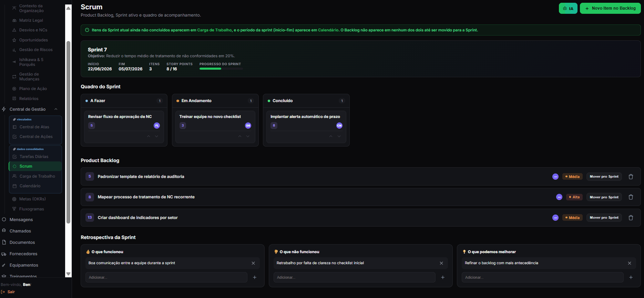Click the assignee circle on Padronizar template row
The height and width of the screenshot is (298, 644).
coord(555,177)
